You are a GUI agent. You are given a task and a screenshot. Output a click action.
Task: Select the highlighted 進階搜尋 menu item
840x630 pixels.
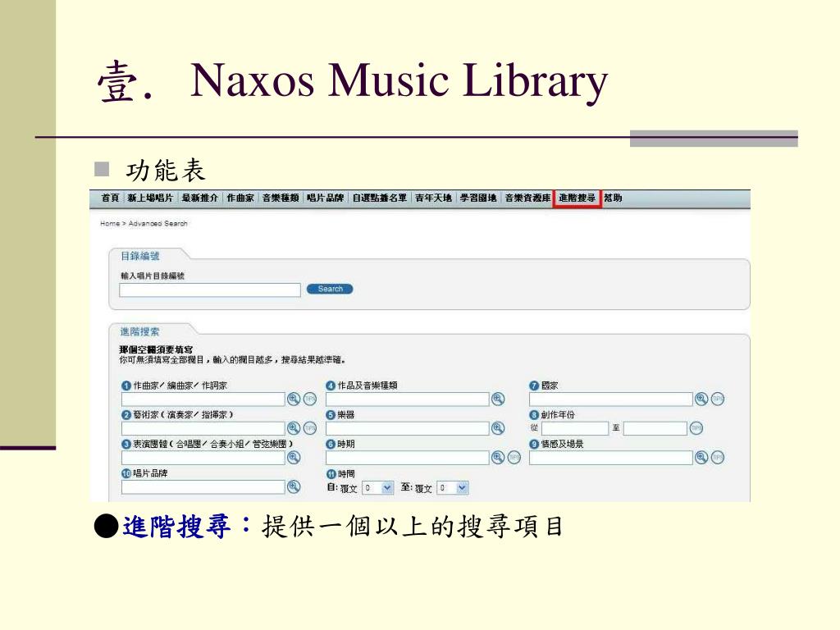click(577, 199)
